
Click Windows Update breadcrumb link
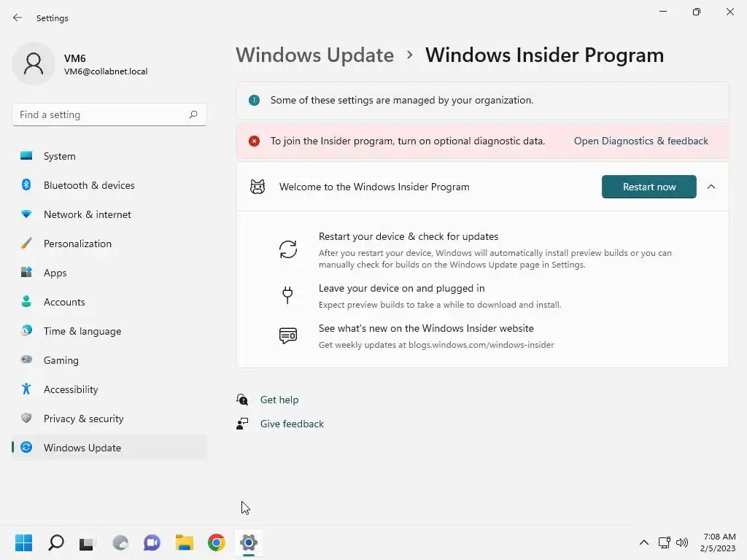(314, 55)
